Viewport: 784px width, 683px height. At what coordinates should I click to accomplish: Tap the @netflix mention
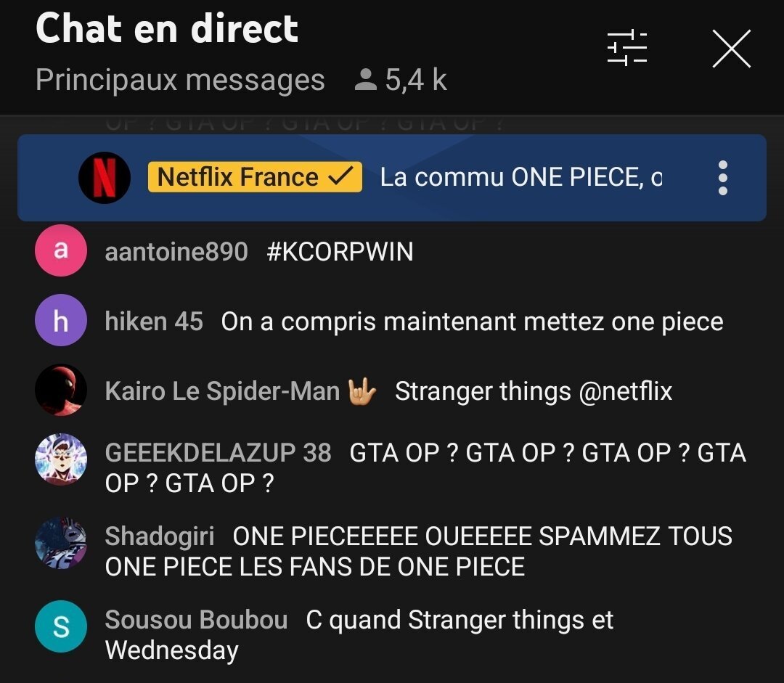626,391
